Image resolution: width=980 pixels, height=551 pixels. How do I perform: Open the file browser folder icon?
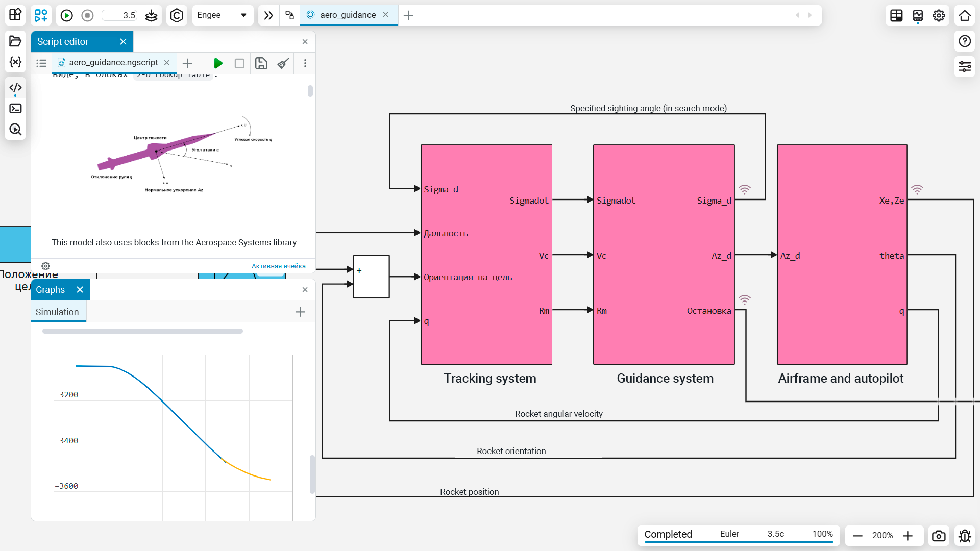15,41
